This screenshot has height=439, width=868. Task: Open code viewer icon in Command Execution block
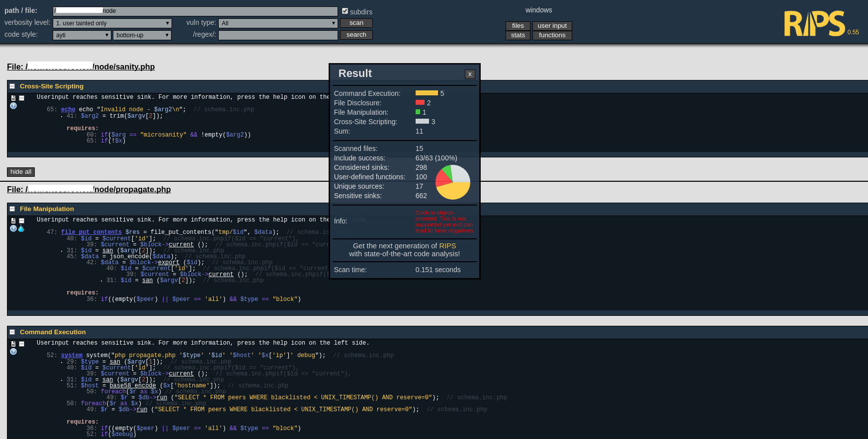click(13, 344)
